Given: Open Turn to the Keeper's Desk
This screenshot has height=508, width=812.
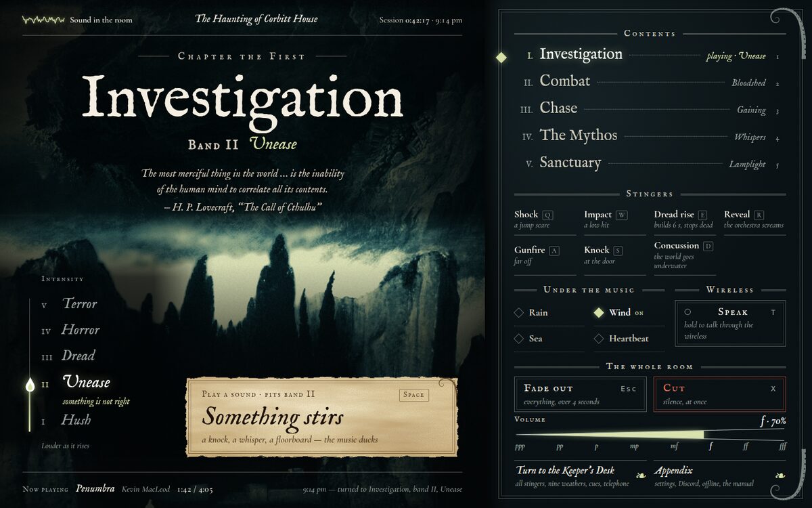Looking at the screenshot, I should (580, 476).
